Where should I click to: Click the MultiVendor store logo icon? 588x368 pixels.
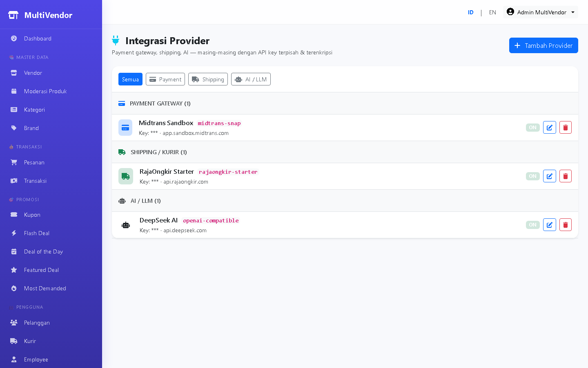pos(13,15)
